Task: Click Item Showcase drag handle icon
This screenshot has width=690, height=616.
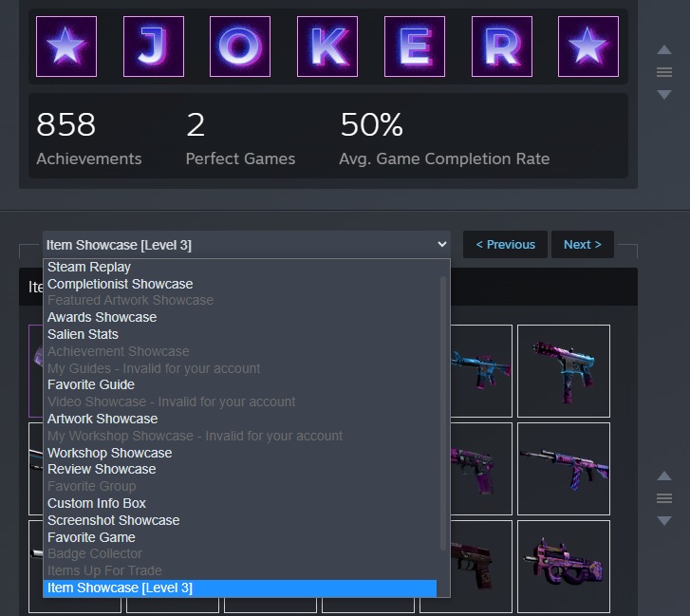Action: (x=664, y=498)
